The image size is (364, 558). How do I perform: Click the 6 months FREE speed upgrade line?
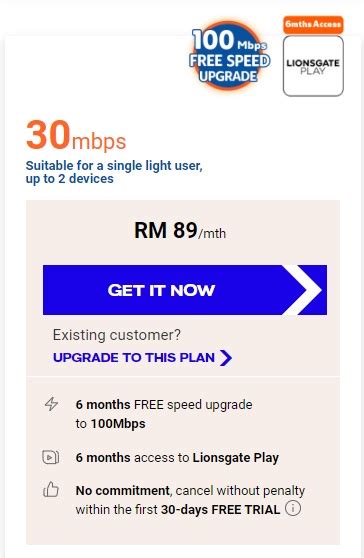164,414
